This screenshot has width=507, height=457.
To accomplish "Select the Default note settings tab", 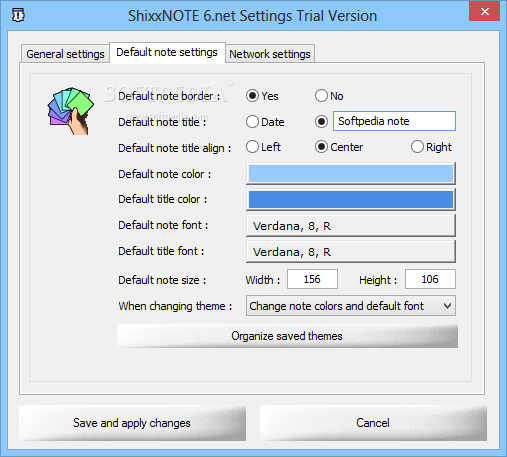I will point(167,52).
